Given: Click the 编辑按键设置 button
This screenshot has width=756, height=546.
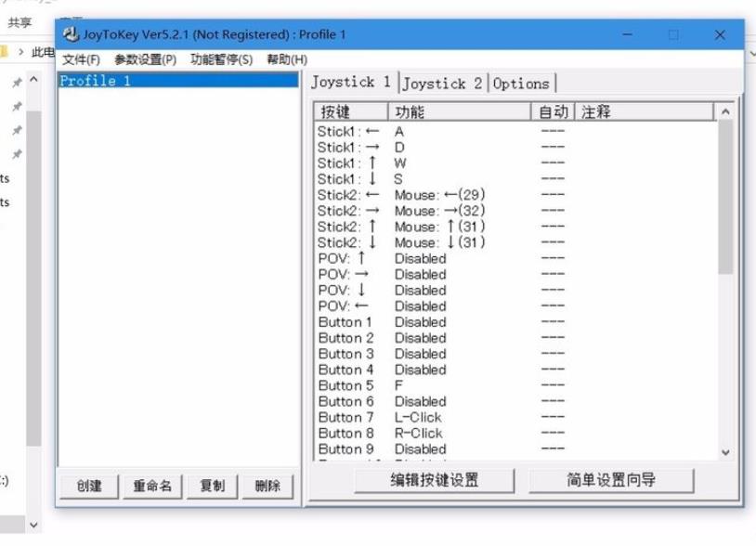Looking at the screenshot, I should pyautogui.click(x=435, y=480).
